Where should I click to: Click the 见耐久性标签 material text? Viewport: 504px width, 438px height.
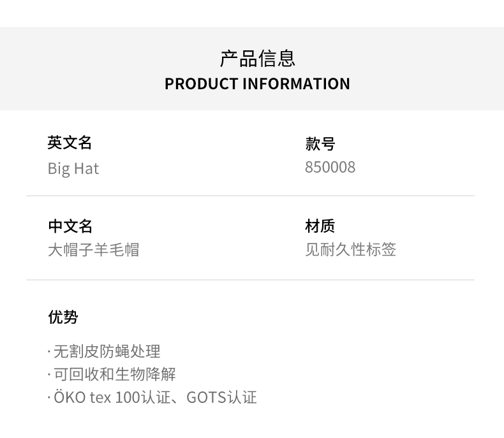[350, 250]
